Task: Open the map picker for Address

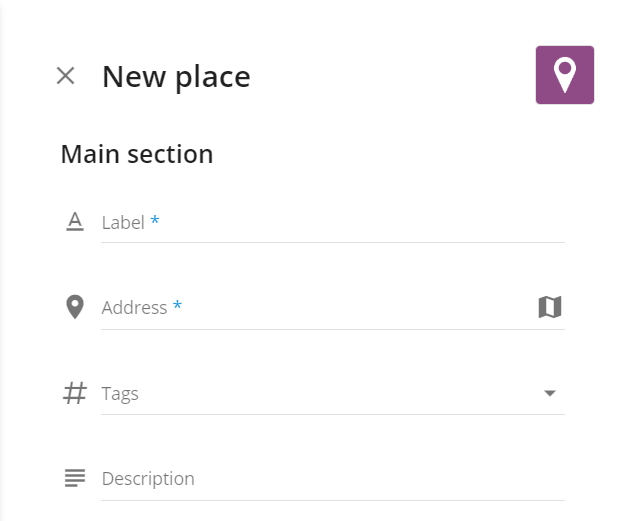Action: click(550, 307)
